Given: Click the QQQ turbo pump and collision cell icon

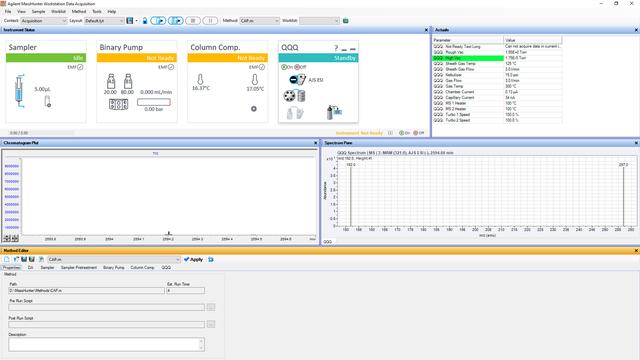Looking at the screenshot, I should coord(294,96).
